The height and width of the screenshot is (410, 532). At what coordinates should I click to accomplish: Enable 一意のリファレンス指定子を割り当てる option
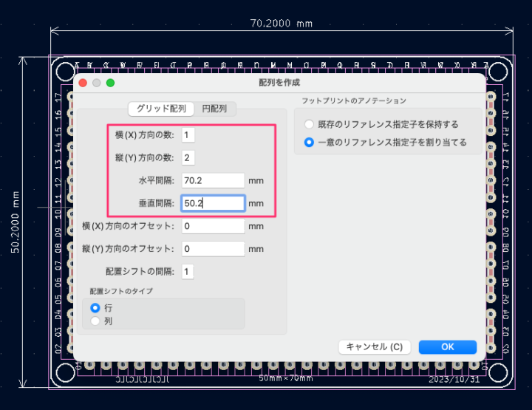point(310,142)
